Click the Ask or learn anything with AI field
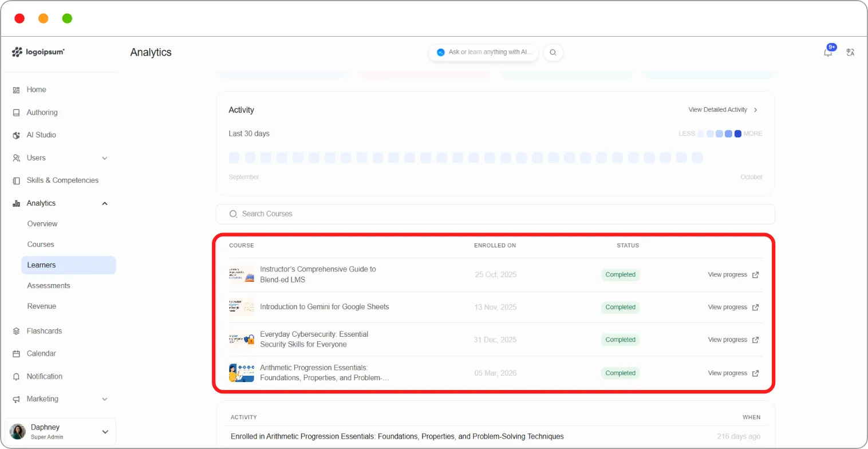The width and height of the screenshot is (868, 449). click(484, 52)
